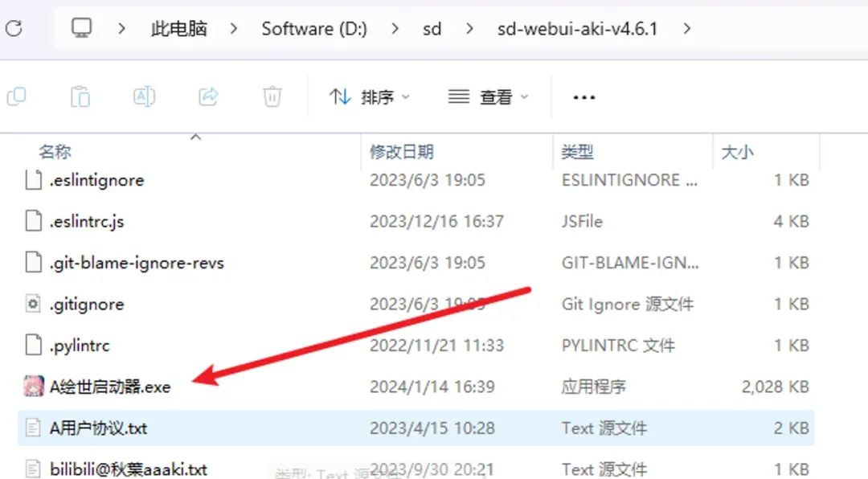Open the 查看 view dropdown
This screenshot has width=868, height=479.
[x=489, y=97]
